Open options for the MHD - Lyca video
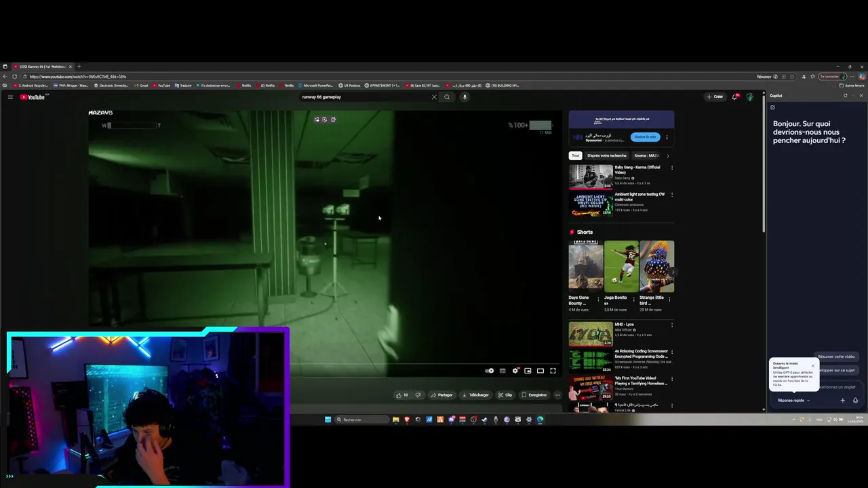 pyautogui.click(x=672, y=325)
